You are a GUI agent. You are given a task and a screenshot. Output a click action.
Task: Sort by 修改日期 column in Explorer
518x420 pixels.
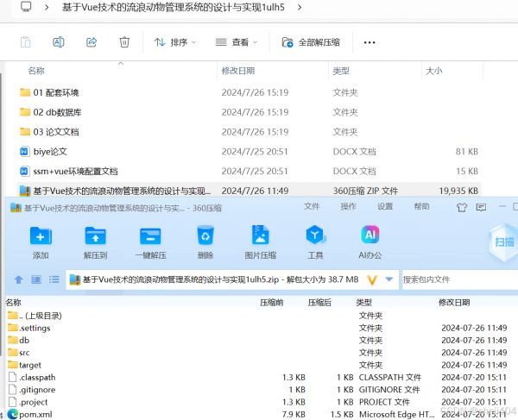click(x=238, y=71)
